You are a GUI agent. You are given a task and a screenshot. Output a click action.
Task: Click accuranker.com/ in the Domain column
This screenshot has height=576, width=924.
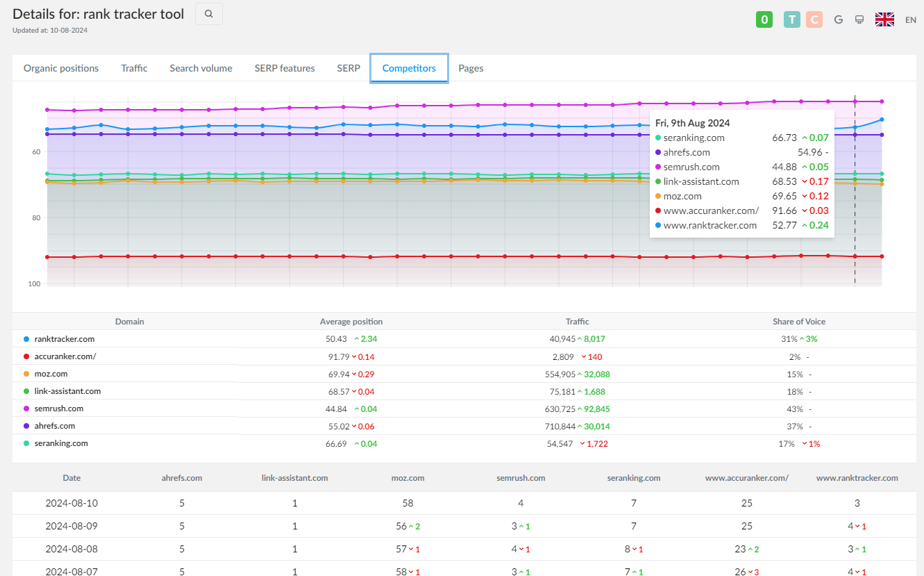coord(65,356)
